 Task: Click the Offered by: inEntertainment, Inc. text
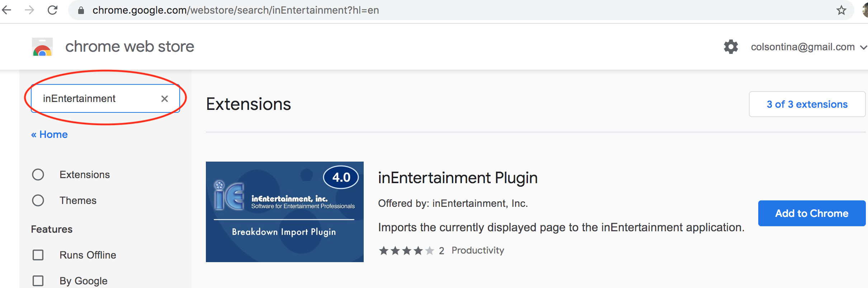coord(453,203)
